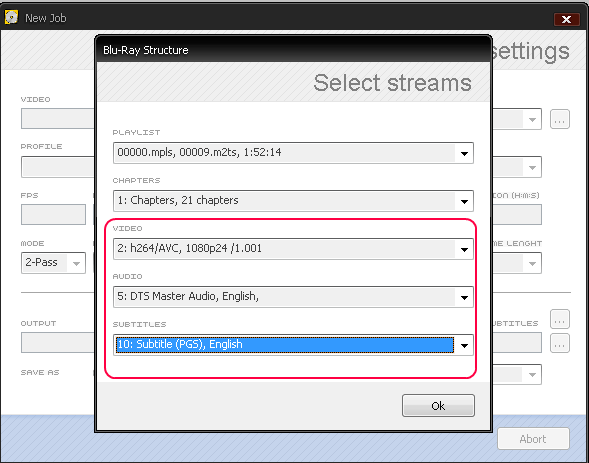The width and height of the screenshot is (589, 463).
Task: Click the video browse button at top right
Action: 560,119
